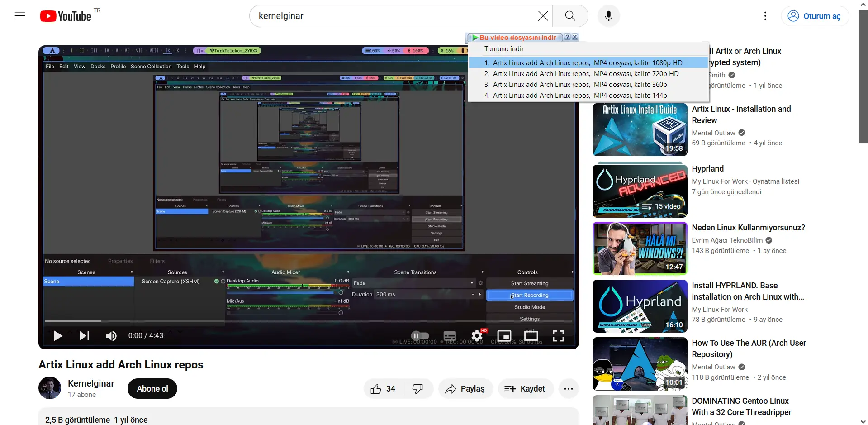Open the 16:10 Hyprland installation thumbnail
Image resolution: width=868 pixels, height=425 pixels.
pos(640,306)
